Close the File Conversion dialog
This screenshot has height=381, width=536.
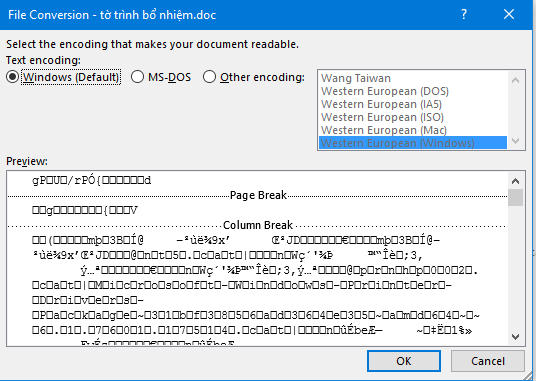(x=509, y=14)
